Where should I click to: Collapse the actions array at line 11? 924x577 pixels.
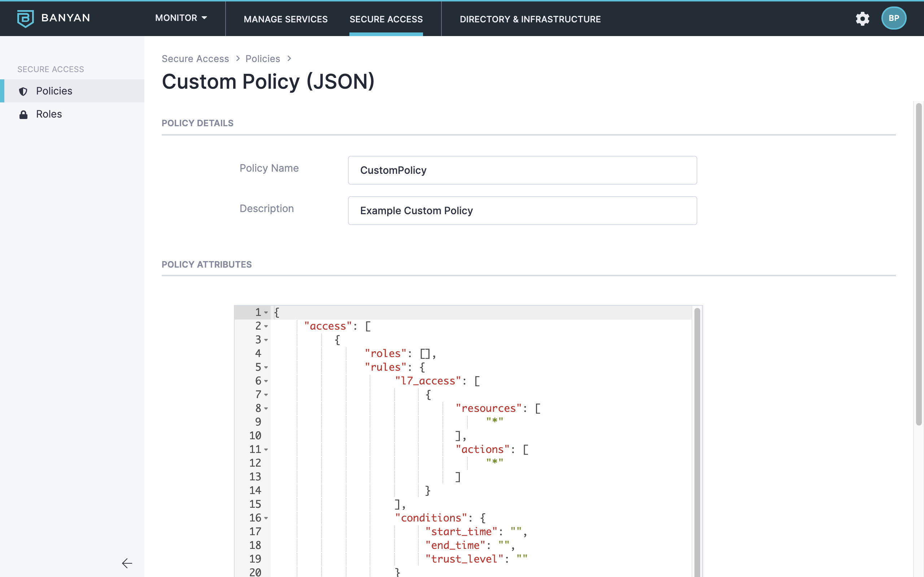[266, 450]
